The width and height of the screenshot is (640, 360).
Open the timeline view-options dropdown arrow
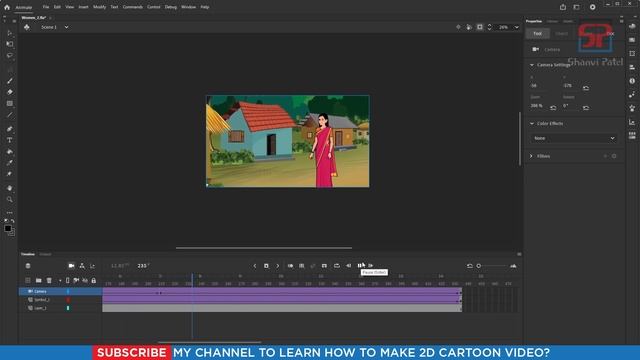(60, 280)
